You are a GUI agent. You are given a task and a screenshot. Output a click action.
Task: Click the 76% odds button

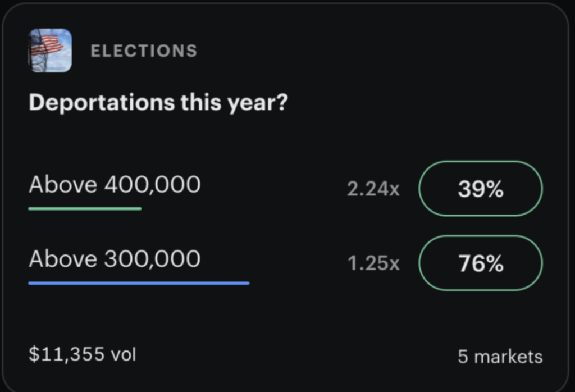point(481,263)
